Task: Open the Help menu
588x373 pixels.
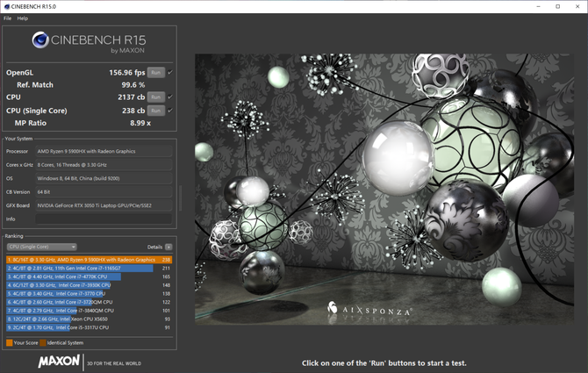Action: coord(23,18)
